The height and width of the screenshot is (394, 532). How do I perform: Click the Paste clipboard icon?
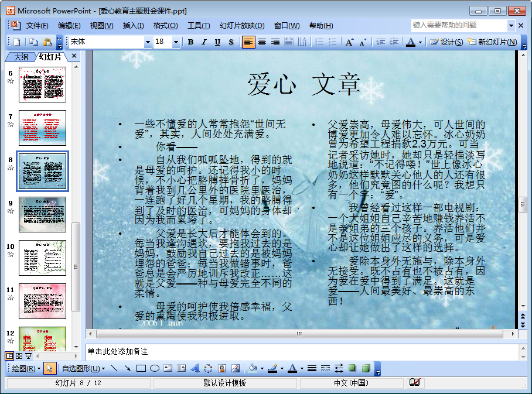tap(47, 42)
